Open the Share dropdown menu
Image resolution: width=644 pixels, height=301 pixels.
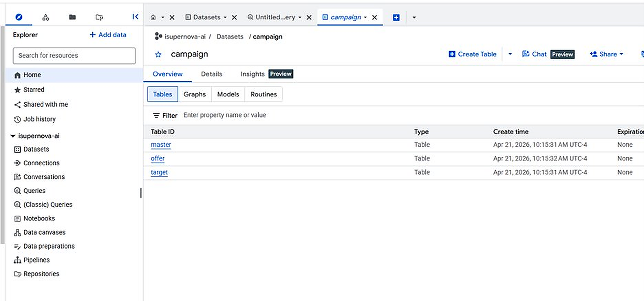pos(607,54)
